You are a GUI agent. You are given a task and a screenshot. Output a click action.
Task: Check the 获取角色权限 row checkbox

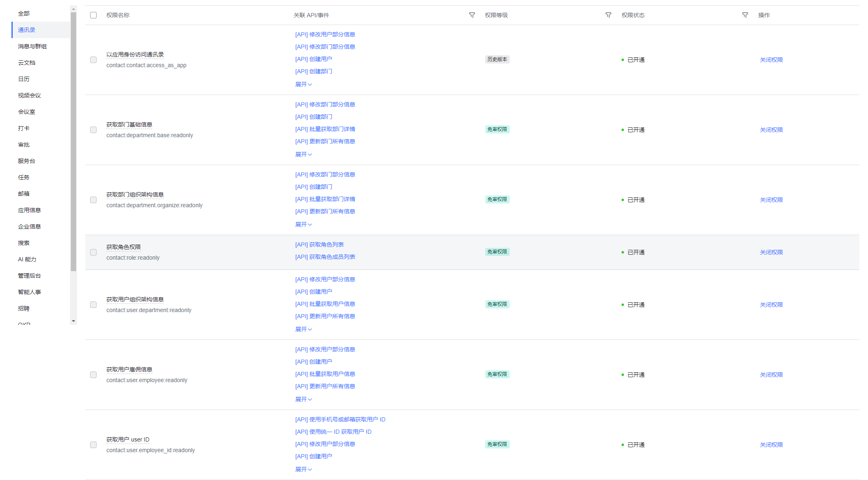pyautogui.click(x=93, y=252)
